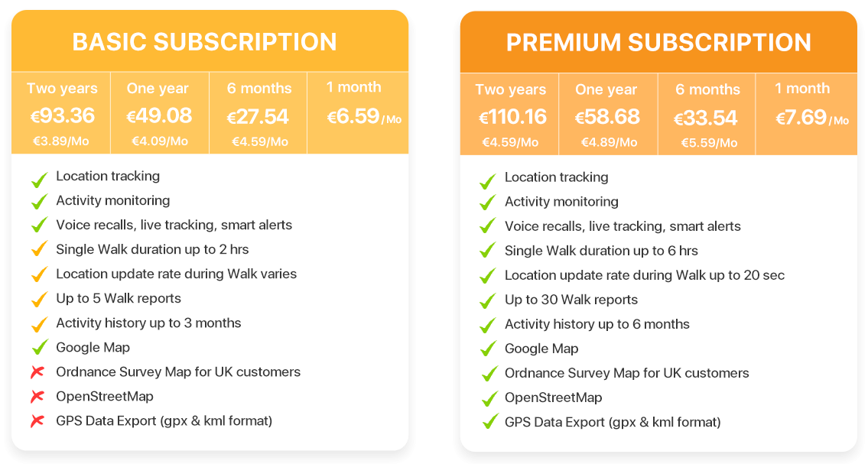868x464 pixels.
Task: Click red cross next to Basic GPS Data Export
Action: (x=37, y=421)
